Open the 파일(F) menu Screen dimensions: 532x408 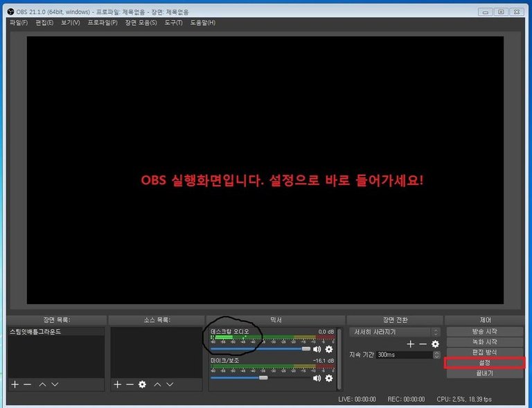pyautogui.click(x=19, y=23)
